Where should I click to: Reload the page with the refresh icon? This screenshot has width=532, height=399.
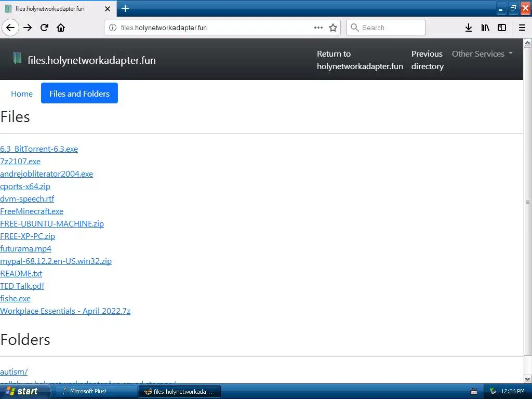[x=45, y=28]
